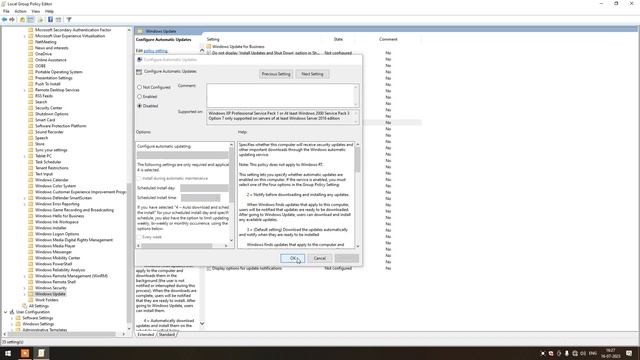Screen dimensions: 640x360
Task: Open the Configure automatic updating dropdown
Action: pyautogui.click(x=182, y=155)
